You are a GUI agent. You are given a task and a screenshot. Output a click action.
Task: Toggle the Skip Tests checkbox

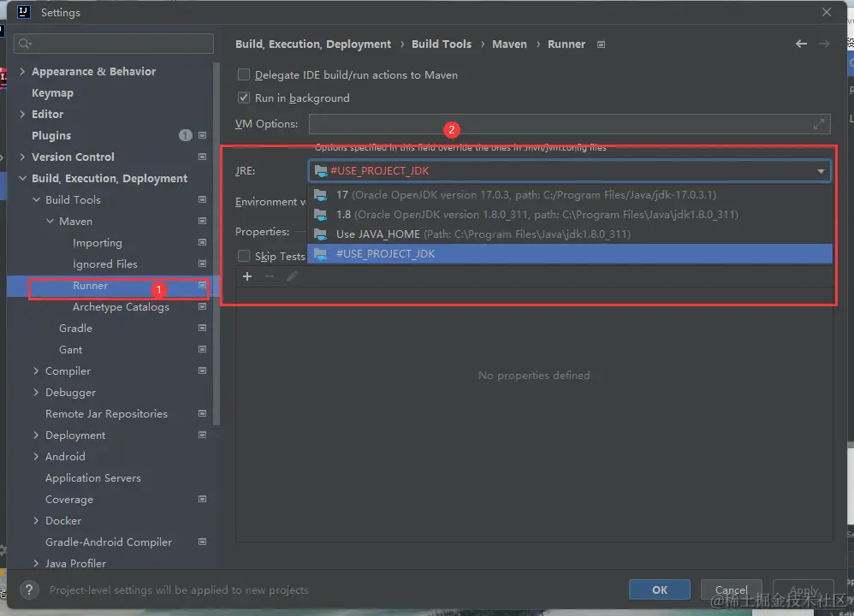[244, 256]
